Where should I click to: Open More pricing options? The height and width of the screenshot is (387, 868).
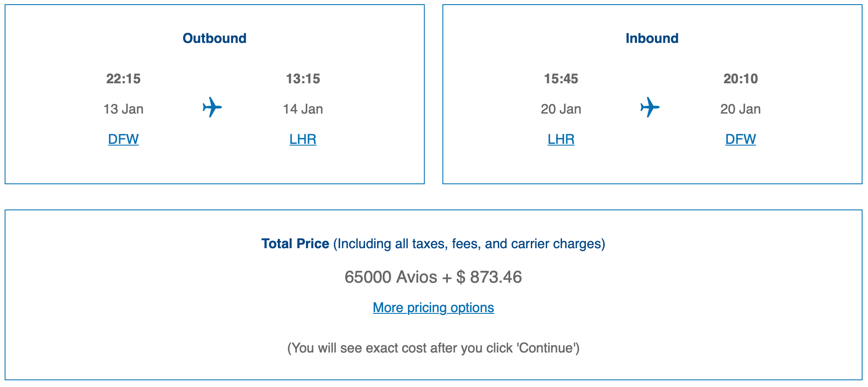point(433,307)
